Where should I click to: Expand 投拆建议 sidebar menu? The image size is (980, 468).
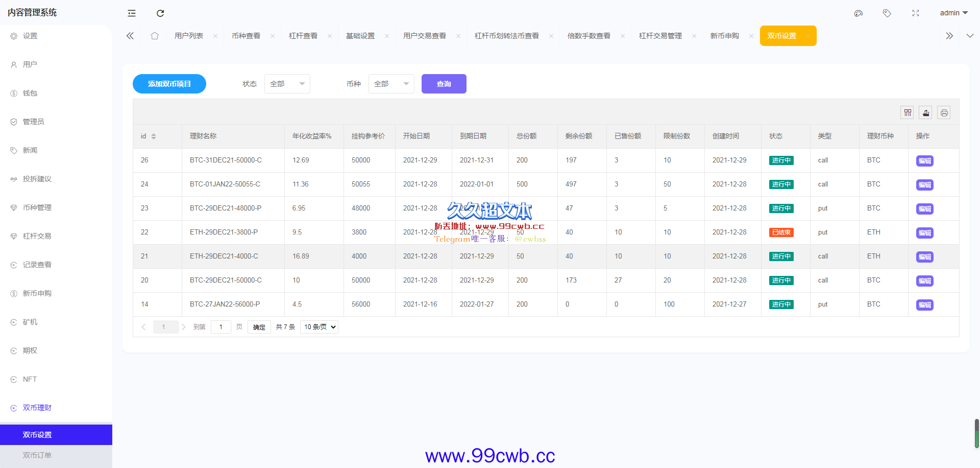click(56, 179)
